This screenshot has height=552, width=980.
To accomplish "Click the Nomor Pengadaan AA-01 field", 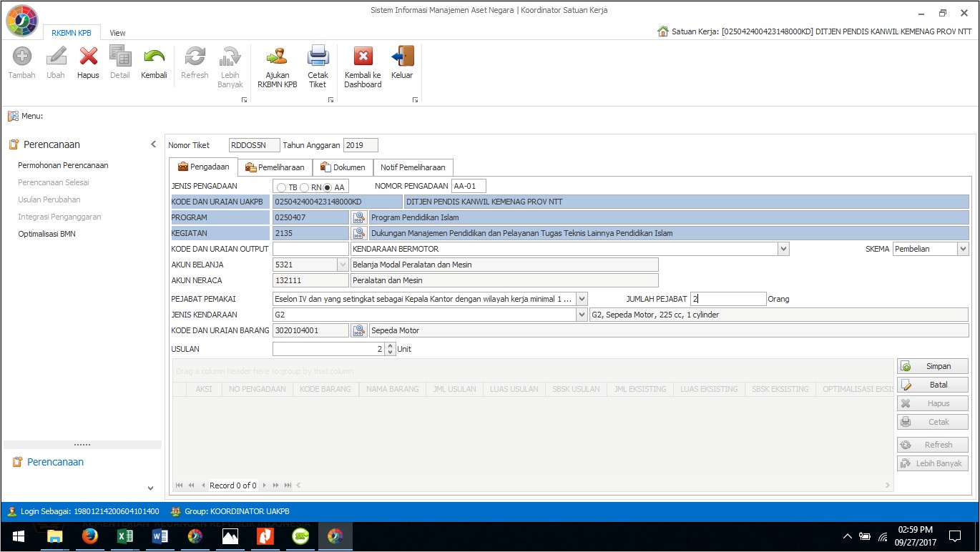I will 469,187.
